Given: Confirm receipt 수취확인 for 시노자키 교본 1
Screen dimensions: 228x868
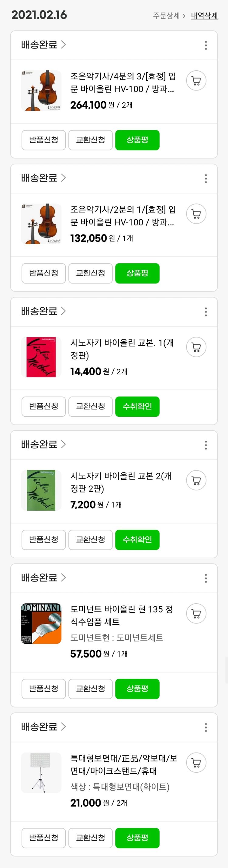Looking at the screenshot, I should tap(137, 406).
